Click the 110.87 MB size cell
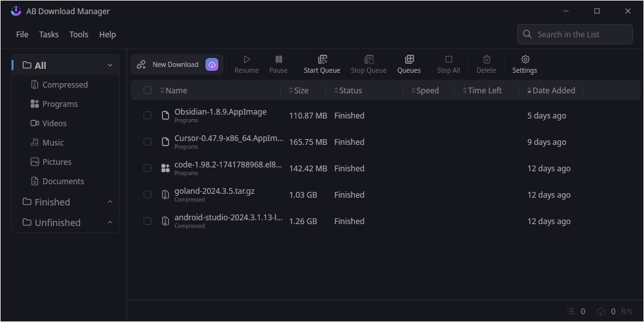The width and height of the screenshot is (644, 322). [308, 115]
